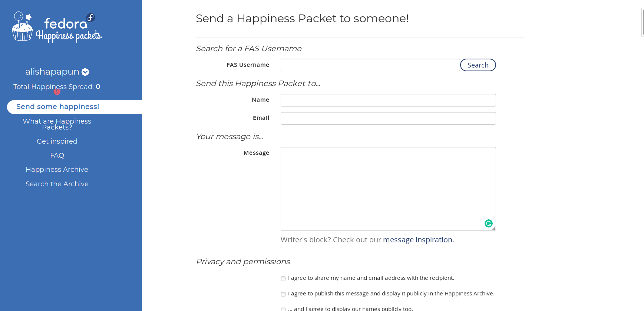
Task: Click into the Message text area
Action: coord(388,189)
